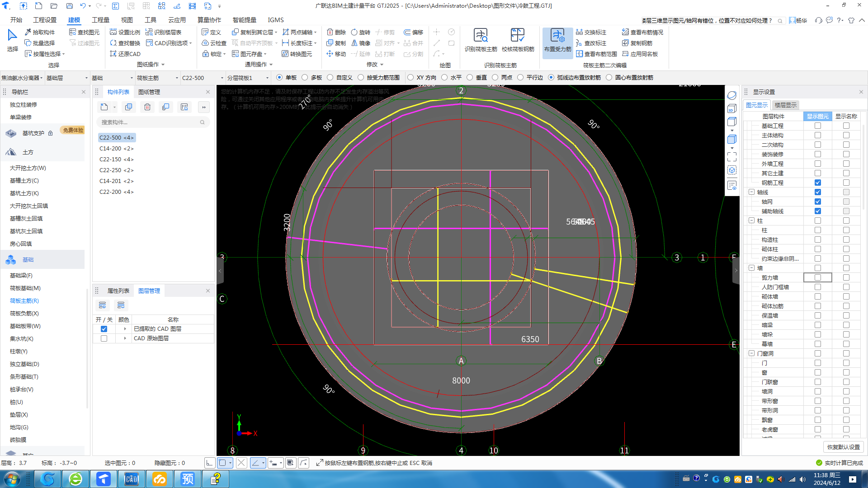Close the 显示设置 panel
This screenshot has width=868, height=488.
861,92
